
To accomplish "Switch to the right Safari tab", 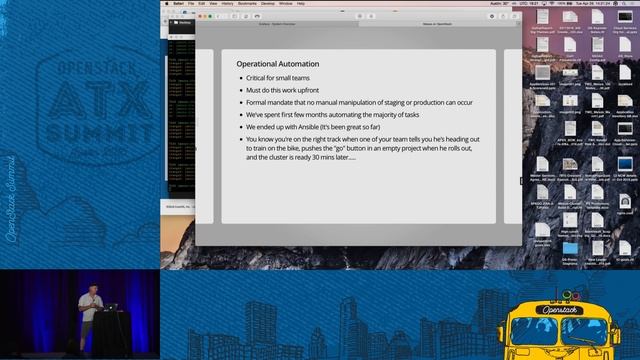I will point(437,24).
